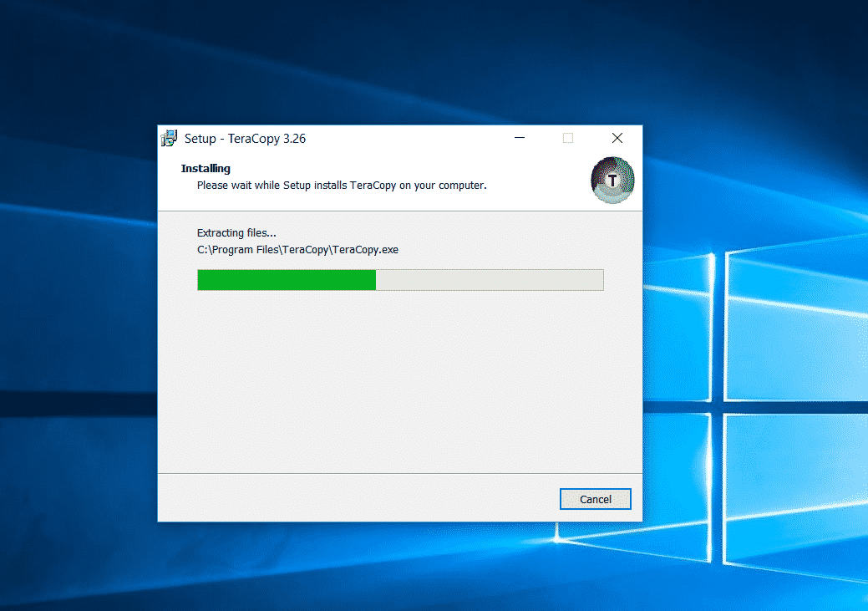The width and height of the screenshot is (868, 611).
Task: Click the footer area left of Cancel
Action: point(351,498)
